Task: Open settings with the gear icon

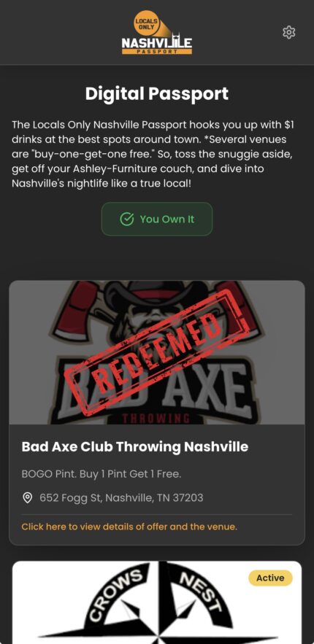Action: pyautogui.click(x=289, y=32)
